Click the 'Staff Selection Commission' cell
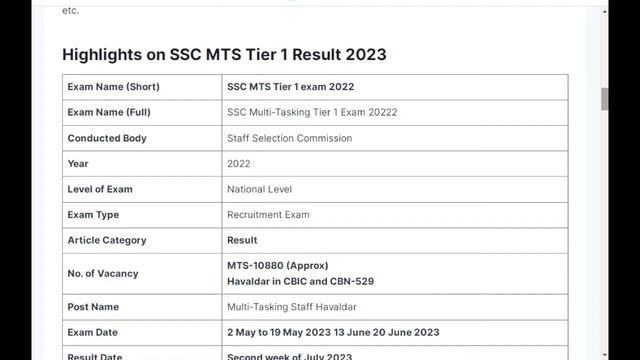Image resolution: width=640 pixels, height=360 pixels. point(395,138)
